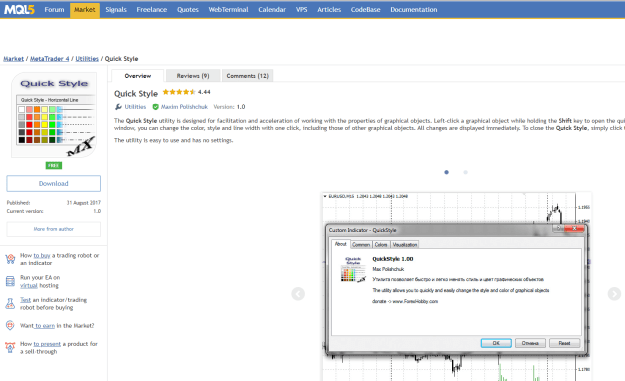Viewport: 625px width, 381px height.
Task: Open the Forum menu item
Action: 54,10
